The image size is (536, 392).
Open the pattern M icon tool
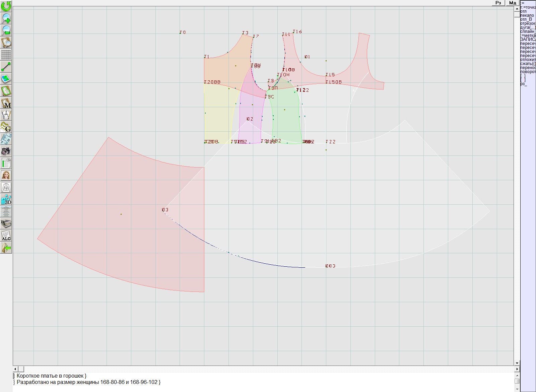[x=6, y=103]
